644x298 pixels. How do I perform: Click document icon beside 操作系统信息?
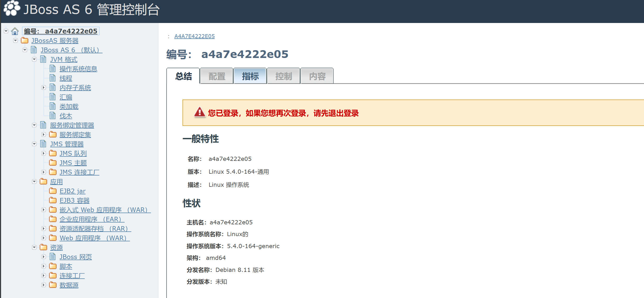(x=53, y=68)
